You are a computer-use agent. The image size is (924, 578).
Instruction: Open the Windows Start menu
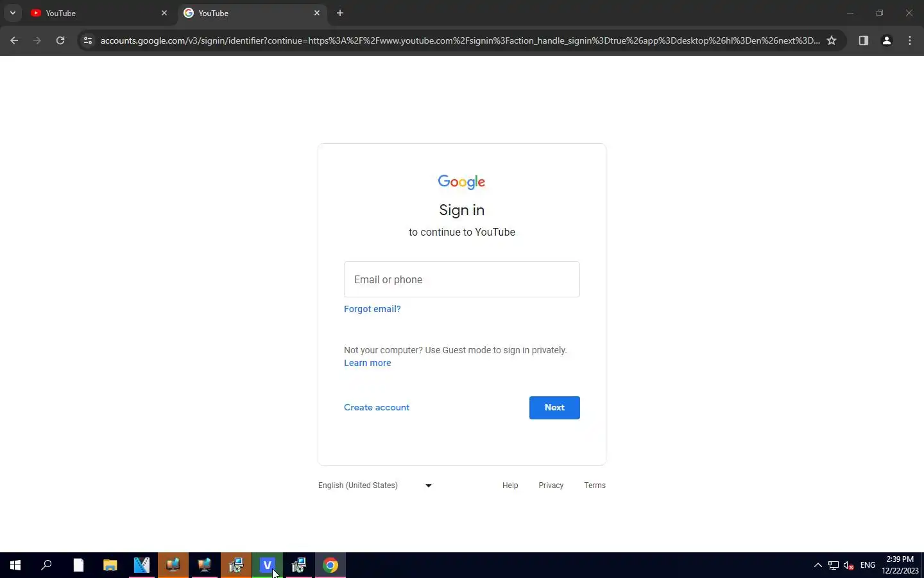[x=15, y=565]
